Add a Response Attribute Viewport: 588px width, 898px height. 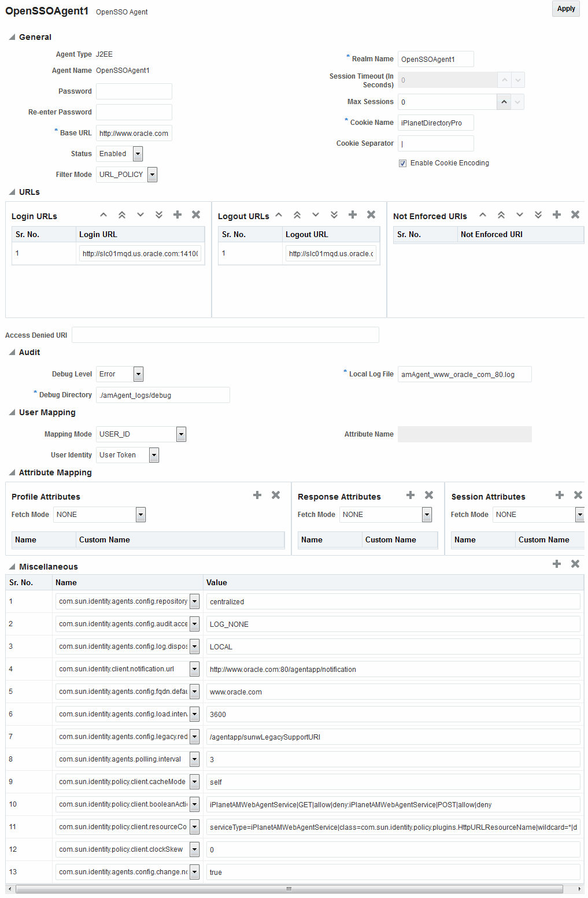click(x=411, y=495)
